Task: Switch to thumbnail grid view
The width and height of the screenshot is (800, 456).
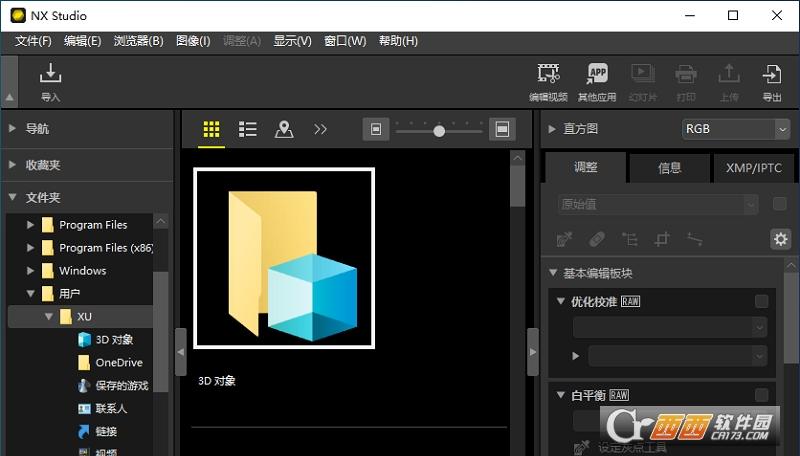Action: click(211, 130)
